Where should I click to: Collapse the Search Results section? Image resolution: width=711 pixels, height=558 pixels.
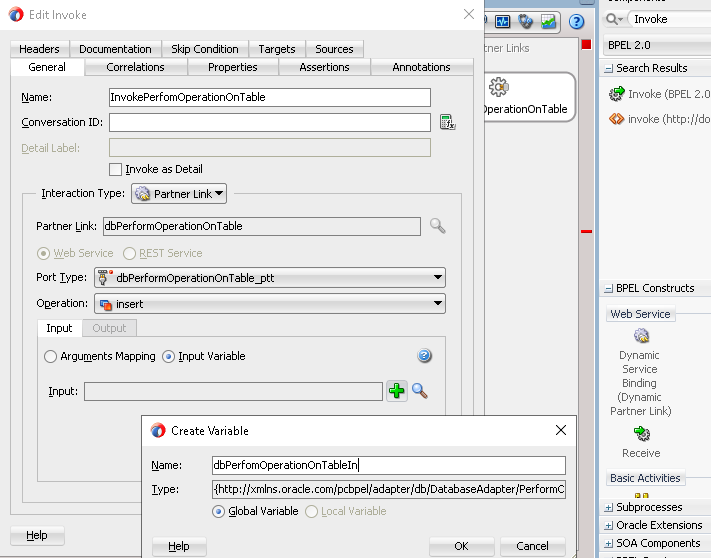608,68
